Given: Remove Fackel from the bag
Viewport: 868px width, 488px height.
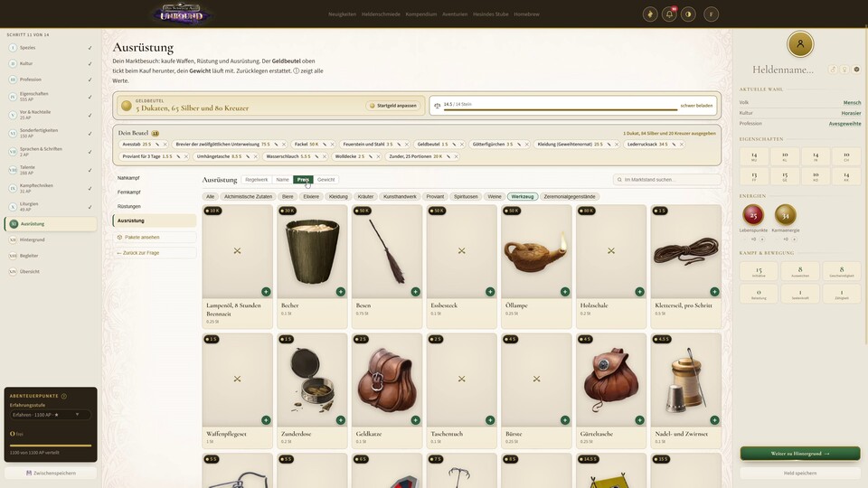Looking at the screenshot, I should pyautogui.click(x=332, y=145).
